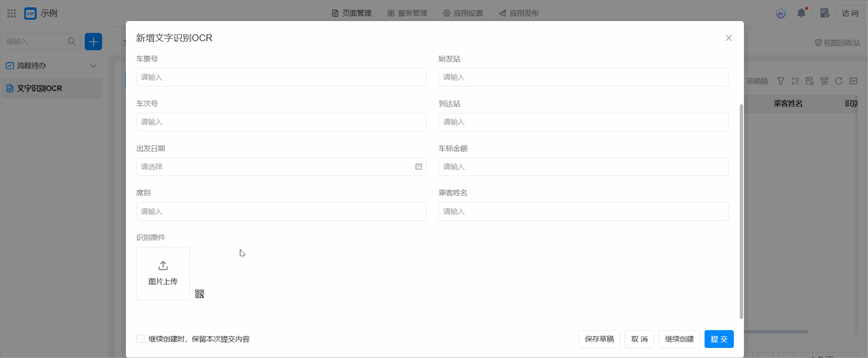
Task: Click the upload icon for 图片上传
Action: (x=163, y=266)
